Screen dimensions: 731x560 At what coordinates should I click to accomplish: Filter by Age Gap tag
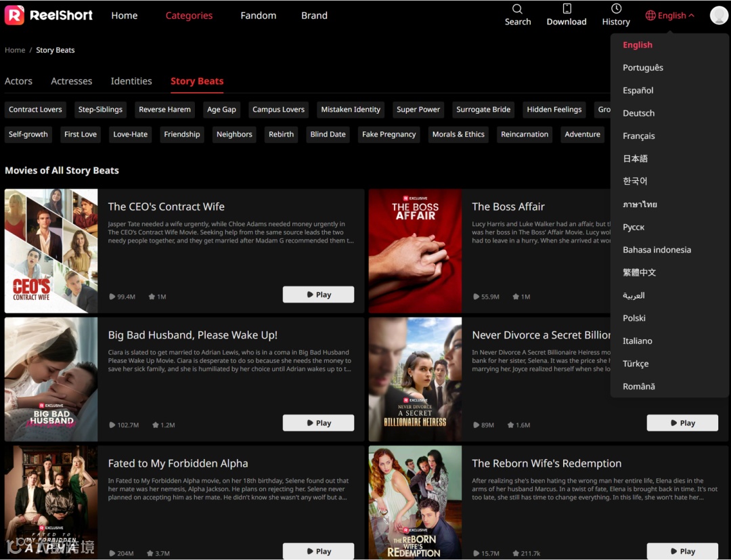click(221, 110)
